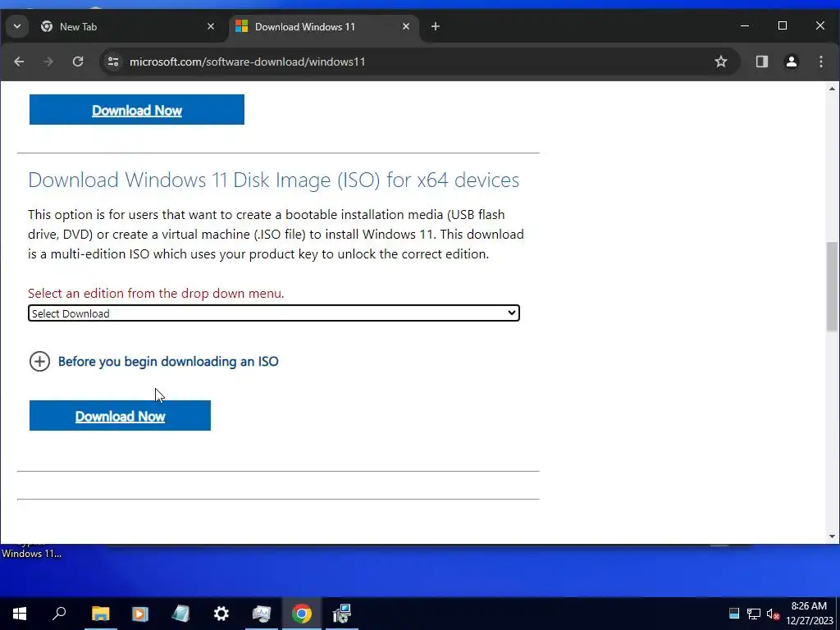Open taskbar search

[x=59, y=614]
